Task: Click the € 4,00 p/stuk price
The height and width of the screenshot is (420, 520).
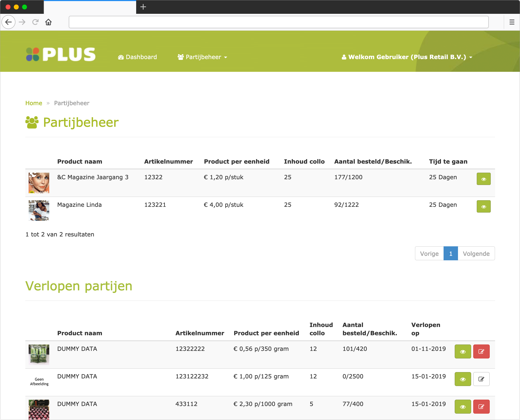Action: pos(224,205)
